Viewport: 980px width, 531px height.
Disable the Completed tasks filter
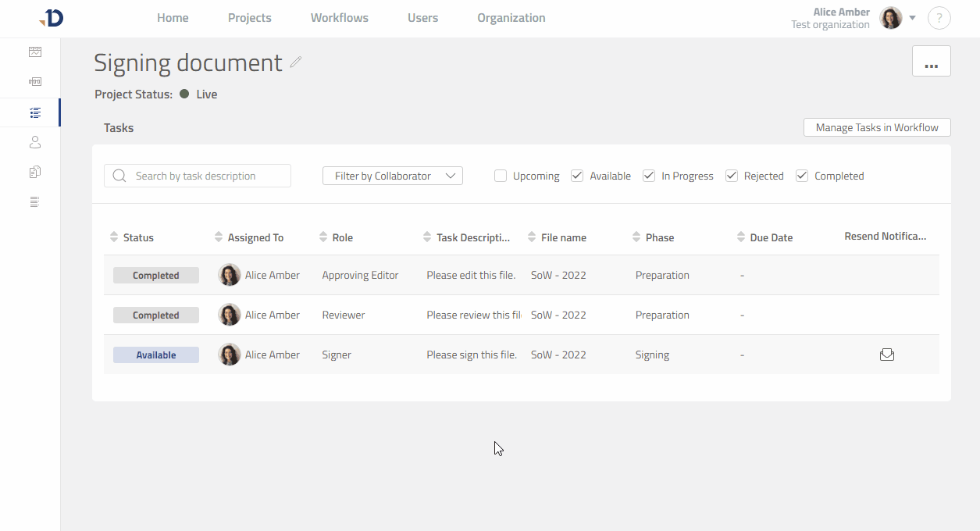point(801,176)
